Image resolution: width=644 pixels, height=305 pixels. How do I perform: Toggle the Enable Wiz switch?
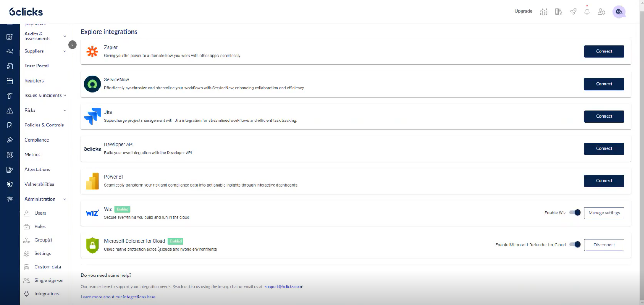pyautogui.click(x=575, y=212)
